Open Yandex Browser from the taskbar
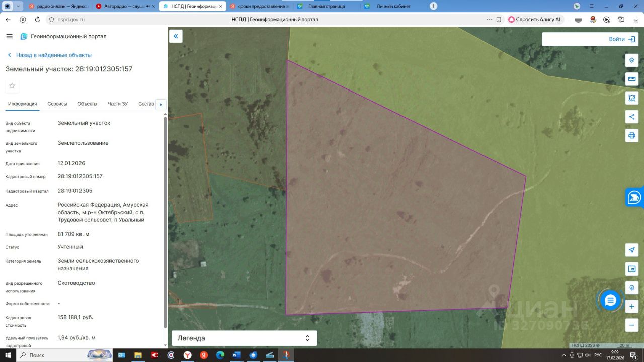The width and height of the screenshot is (644, 362). 187,355
